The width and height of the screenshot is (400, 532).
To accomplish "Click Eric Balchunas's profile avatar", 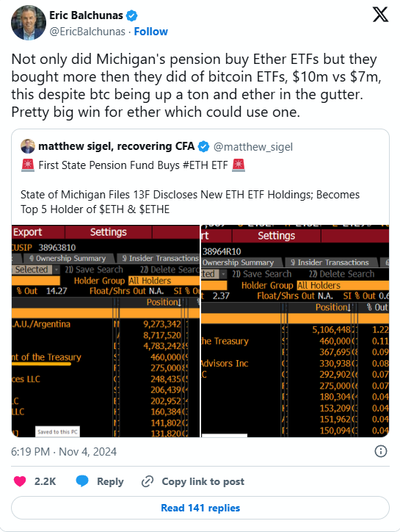I will [x=29, y=23].
